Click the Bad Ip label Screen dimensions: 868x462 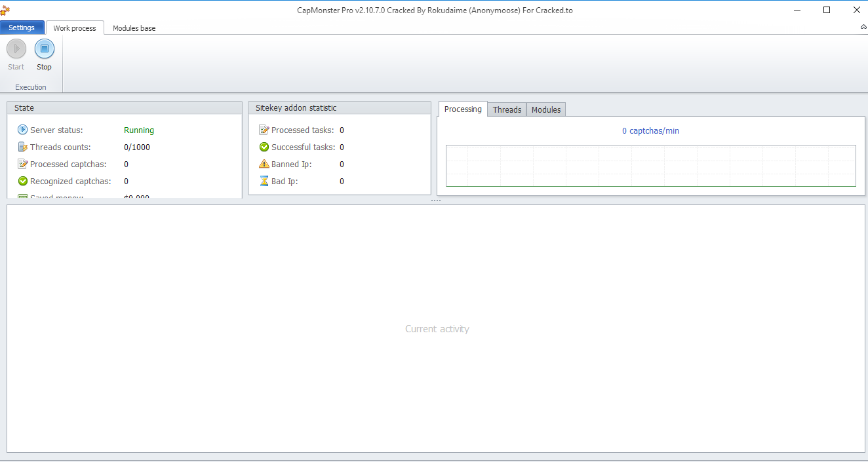(285, 182)
